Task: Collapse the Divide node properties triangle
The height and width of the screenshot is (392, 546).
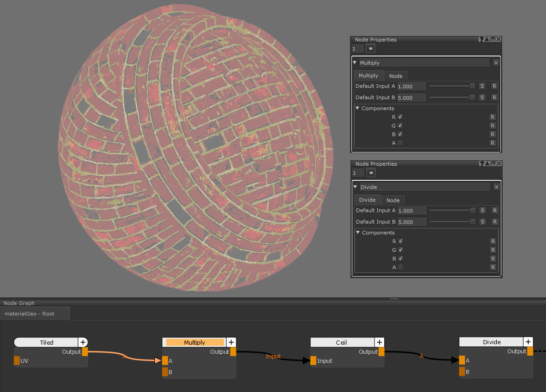Action: 355,187
